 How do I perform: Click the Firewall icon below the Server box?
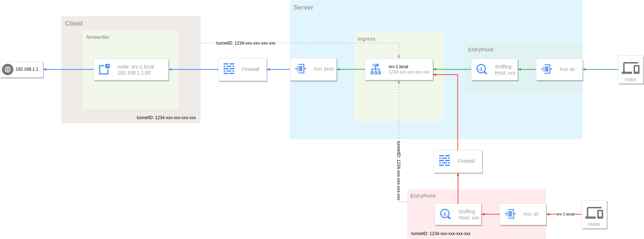click(x=444, y=161)
